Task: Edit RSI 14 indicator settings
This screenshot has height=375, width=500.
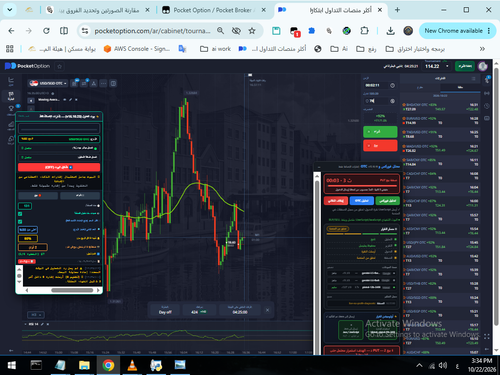Action: [x=42, y=324]
